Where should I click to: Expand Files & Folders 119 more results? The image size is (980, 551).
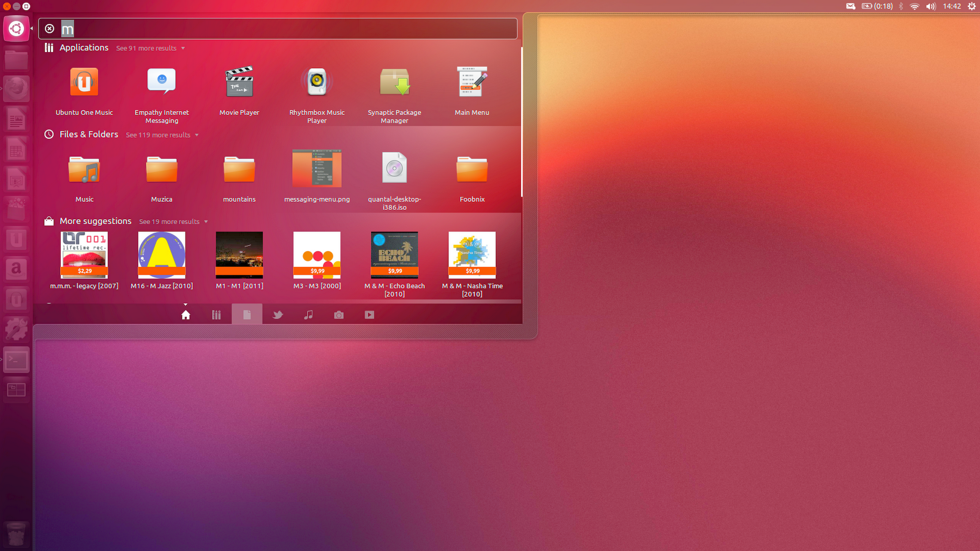pyautogui.click(x=162, y=135)
